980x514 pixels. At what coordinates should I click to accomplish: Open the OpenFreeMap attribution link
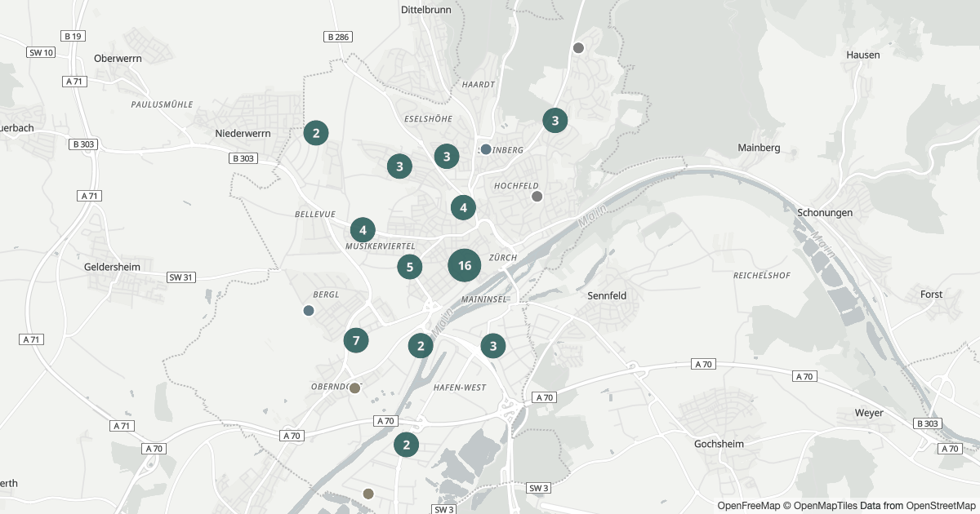click(747, 506)
